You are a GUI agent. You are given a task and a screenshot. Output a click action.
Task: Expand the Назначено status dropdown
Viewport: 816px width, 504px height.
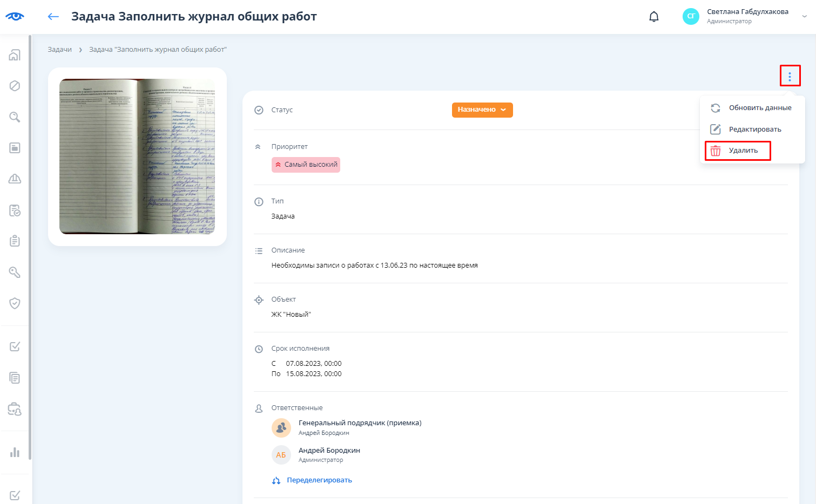pos(482,110)
